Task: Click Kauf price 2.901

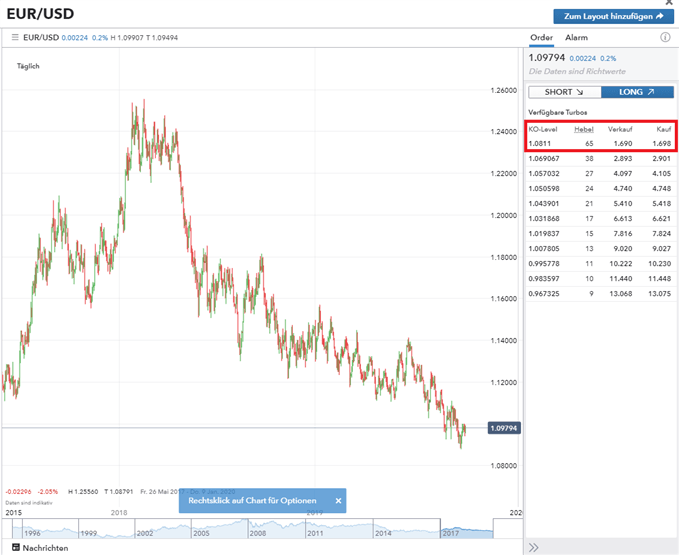Action: pos(662,158)
